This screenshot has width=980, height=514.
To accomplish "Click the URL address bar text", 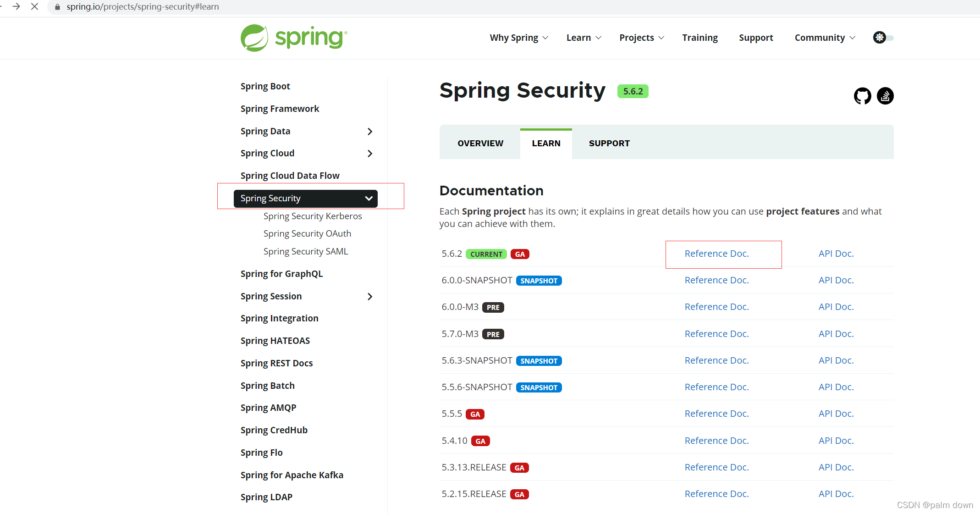I will [x=143, y=7].
